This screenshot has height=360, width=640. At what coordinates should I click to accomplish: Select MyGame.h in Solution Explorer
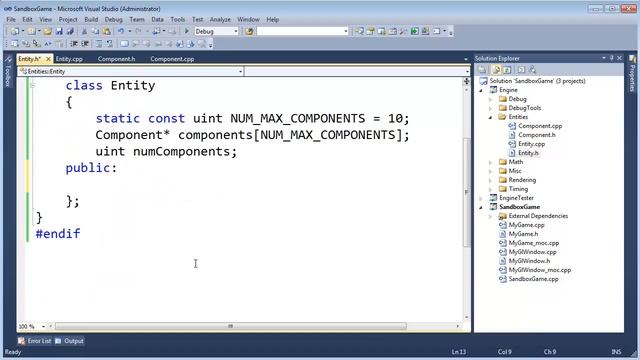[x=523, y=234]
